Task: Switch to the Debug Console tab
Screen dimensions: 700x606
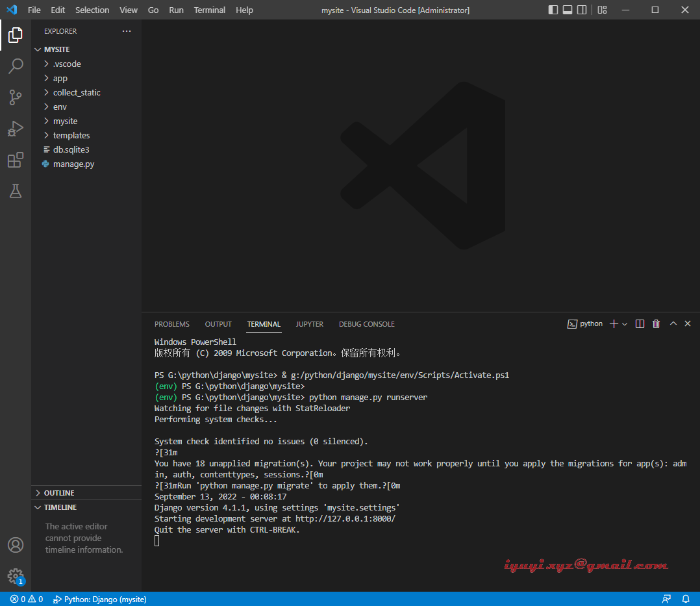Action: point(366,323)
